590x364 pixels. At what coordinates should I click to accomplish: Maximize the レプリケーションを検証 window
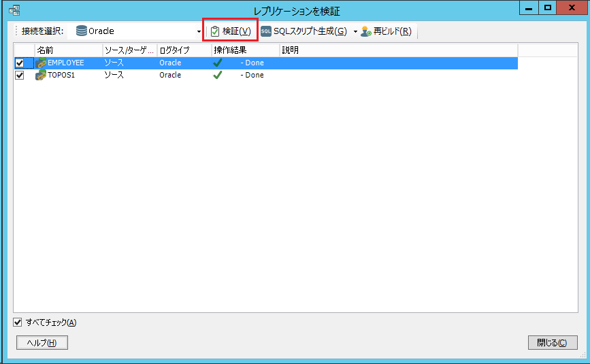(547, 7)
